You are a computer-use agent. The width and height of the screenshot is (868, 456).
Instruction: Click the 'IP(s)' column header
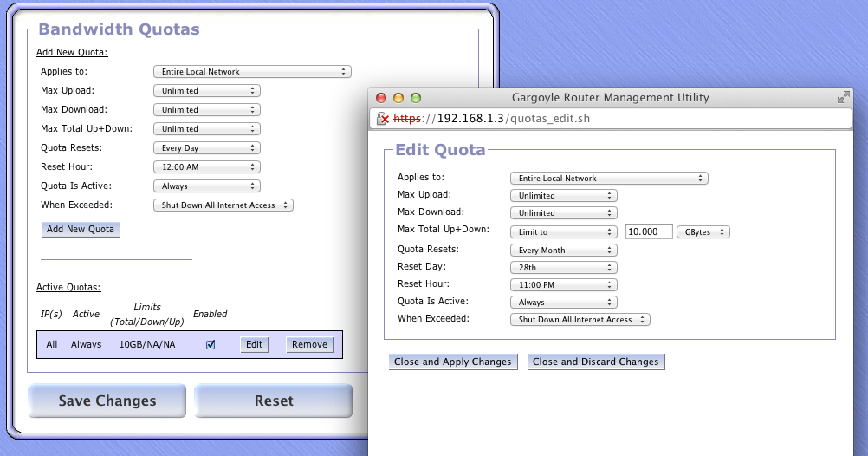(51, 314)
